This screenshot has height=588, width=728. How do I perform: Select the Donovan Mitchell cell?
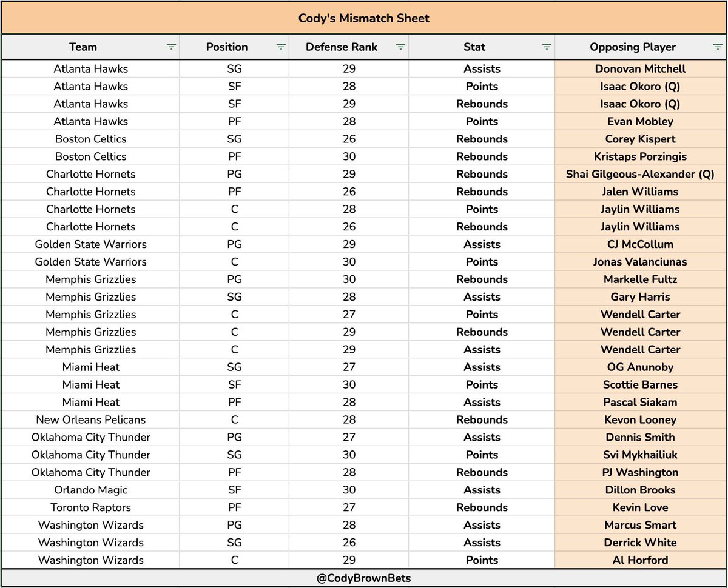pos(640,68)
